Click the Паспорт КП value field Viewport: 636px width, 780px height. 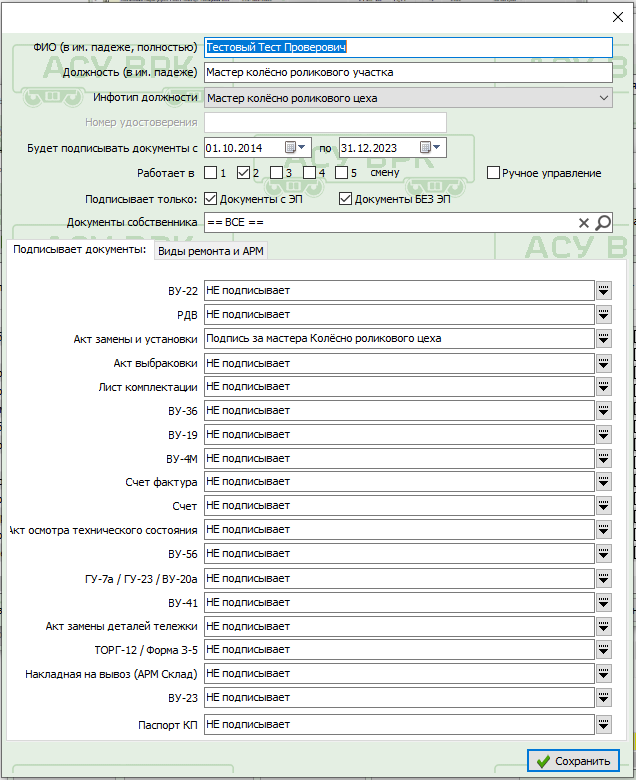point(399,724)
